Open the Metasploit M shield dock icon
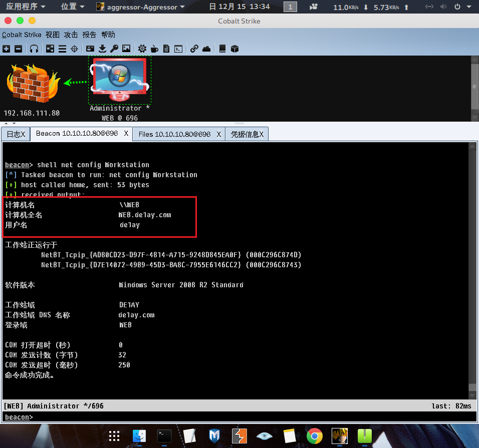Screen dimensions: 479x448 point(214,436)
